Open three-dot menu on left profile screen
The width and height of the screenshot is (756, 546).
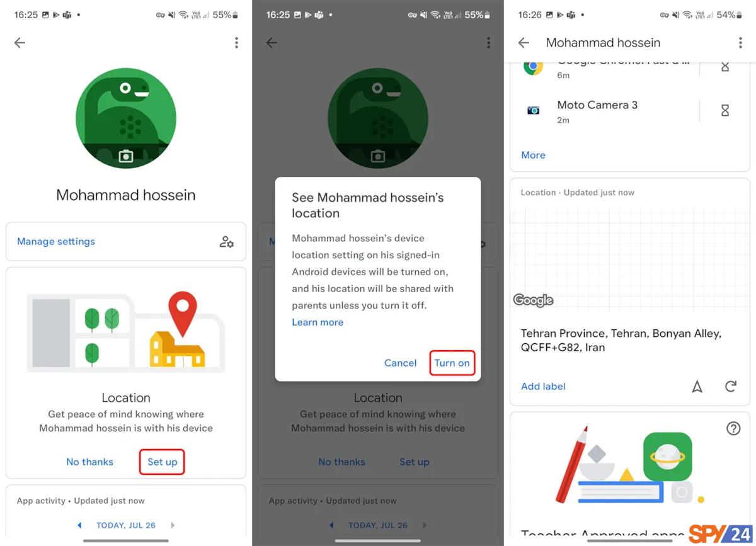[236, 42]
